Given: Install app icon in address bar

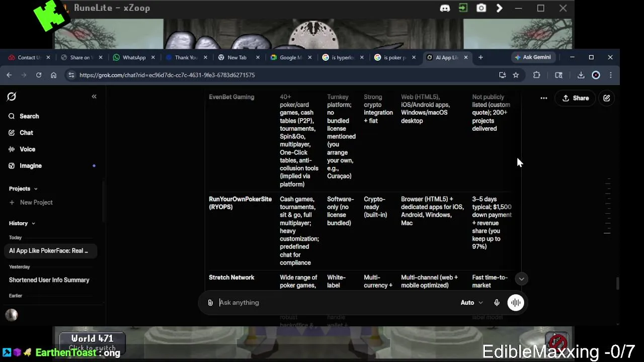Looking at the screenshot, I should point(502,75).
